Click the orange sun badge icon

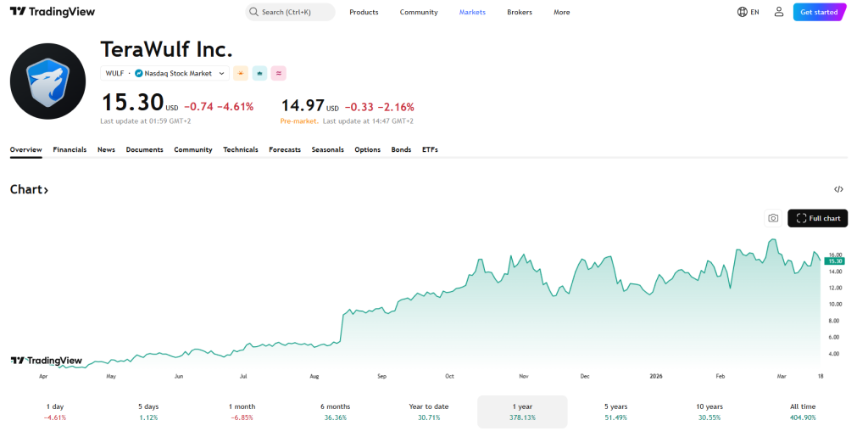point(241,74)
